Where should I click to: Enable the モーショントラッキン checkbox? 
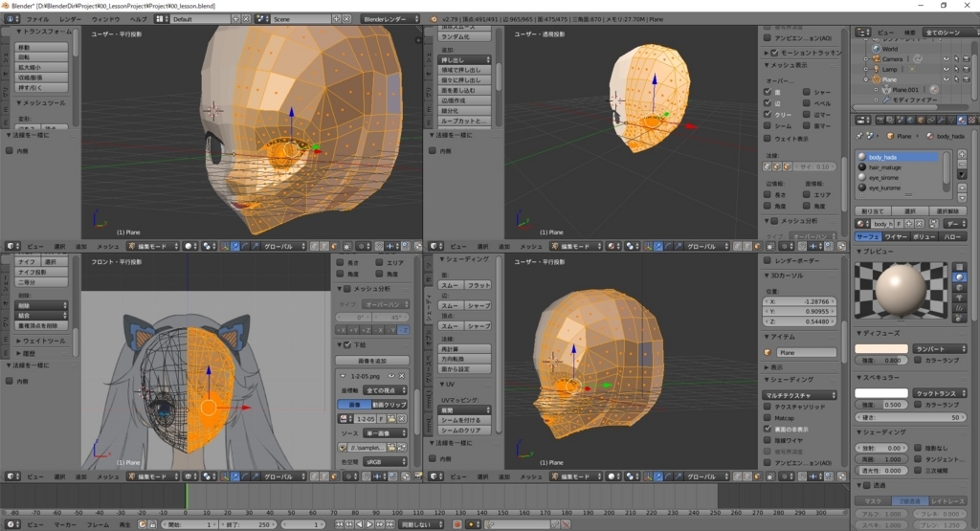[x=774, y=53]
